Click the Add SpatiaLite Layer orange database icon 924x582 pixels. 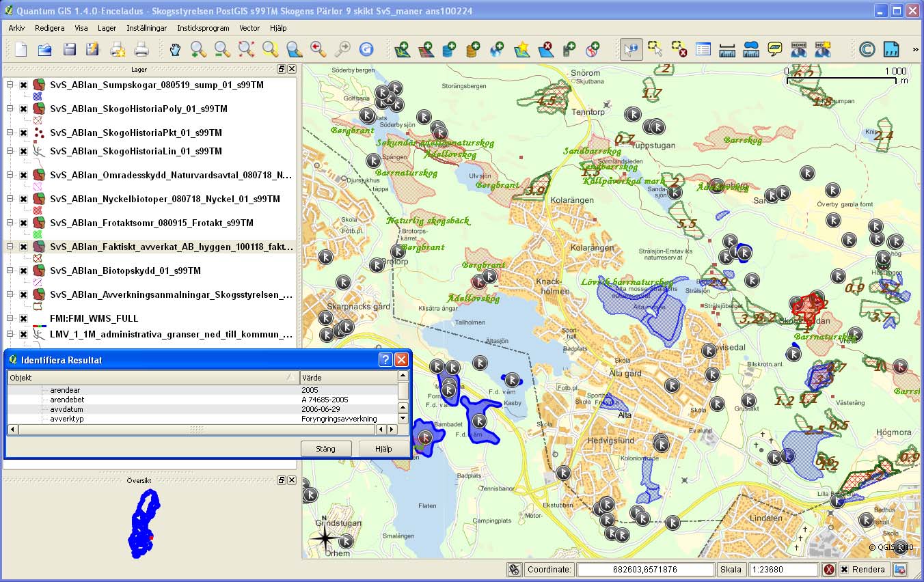pos(473,49)
